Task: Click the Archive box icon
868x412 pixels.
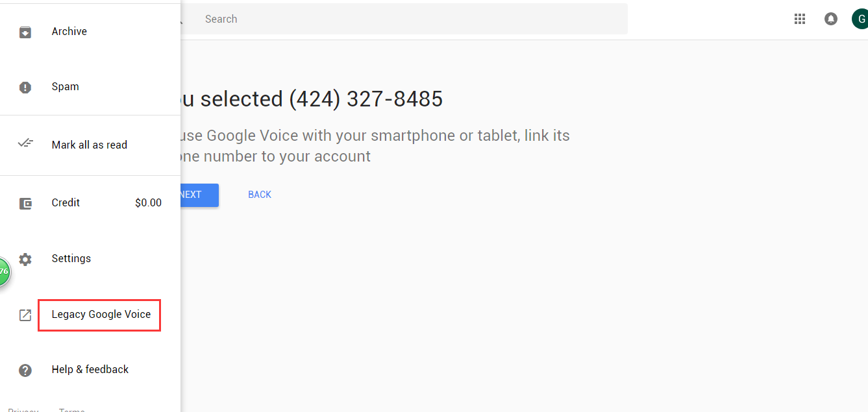Action: pyautogui.click(x=25, y=32)
